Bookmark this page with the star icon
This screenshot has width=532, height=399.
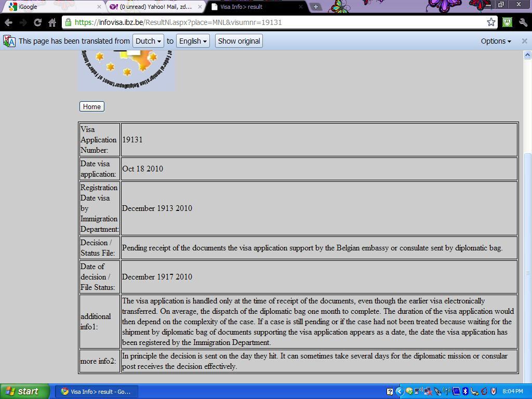[491, 22]
